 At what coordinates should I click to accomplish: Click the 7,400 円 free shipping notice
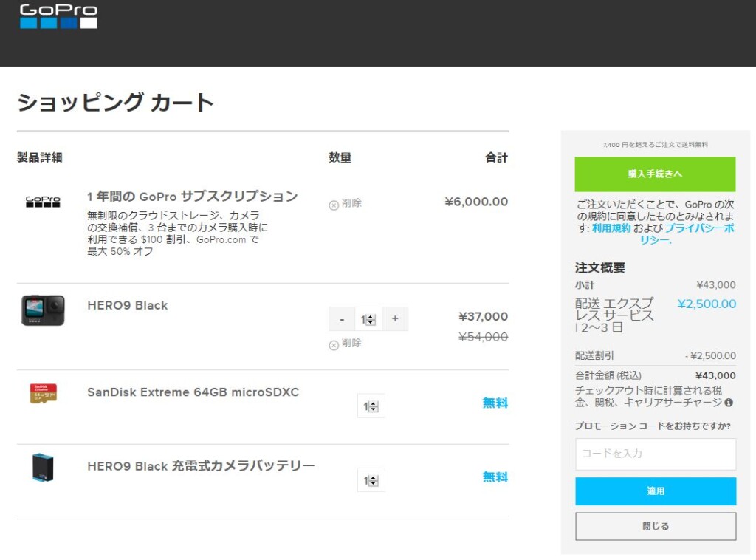coord(656,145)
